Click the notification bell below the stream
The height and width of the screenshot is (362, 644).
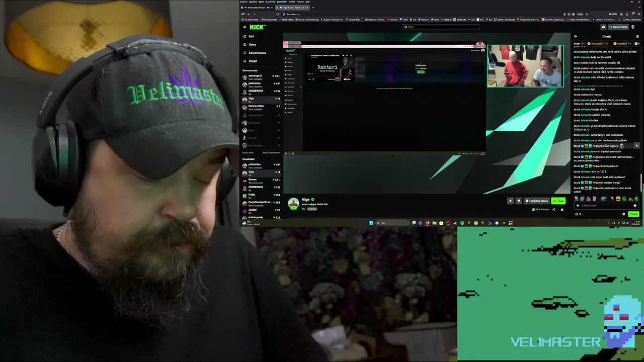510,201
